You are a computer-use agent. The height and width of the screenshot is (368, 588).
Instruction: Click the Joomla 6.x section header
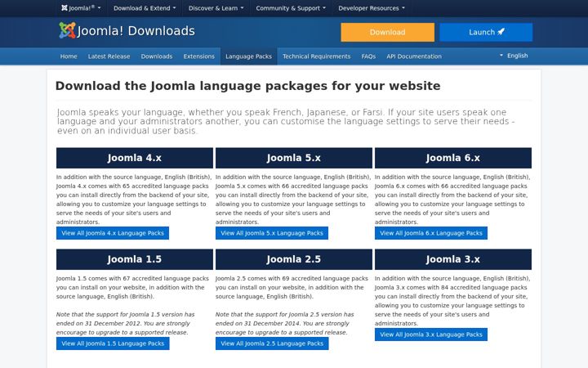coord(453,158)
